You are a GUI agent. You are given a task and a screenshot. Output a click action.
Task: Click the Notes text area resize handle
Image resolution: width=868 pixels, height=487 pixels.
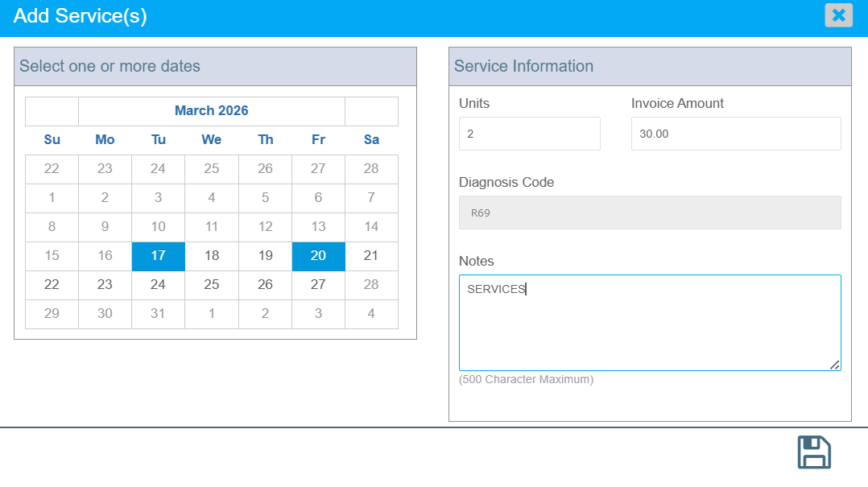point(835,365)
